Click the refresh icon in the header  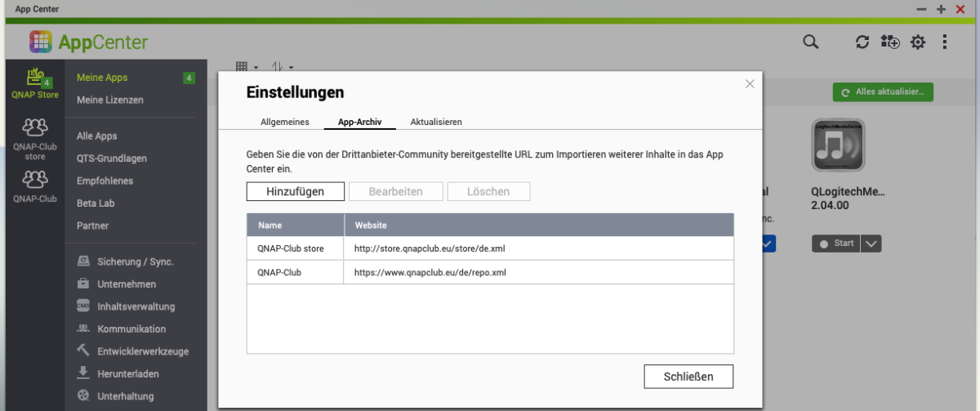862,42
